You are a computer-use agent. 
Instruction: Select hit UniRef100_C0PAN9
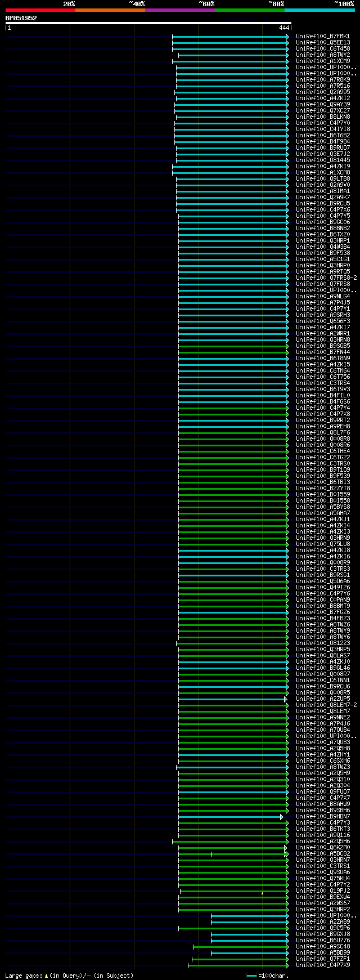click(323, 600)
